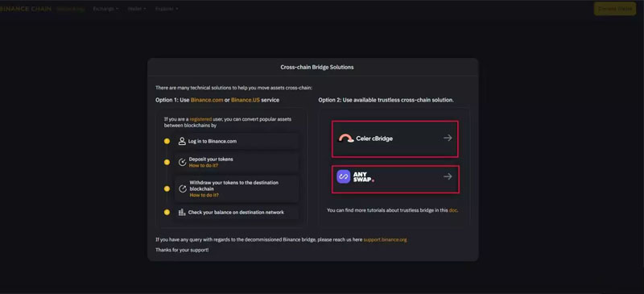
Task: Click the 'Log in to Binance.com' step text
Action: (213, 141)
